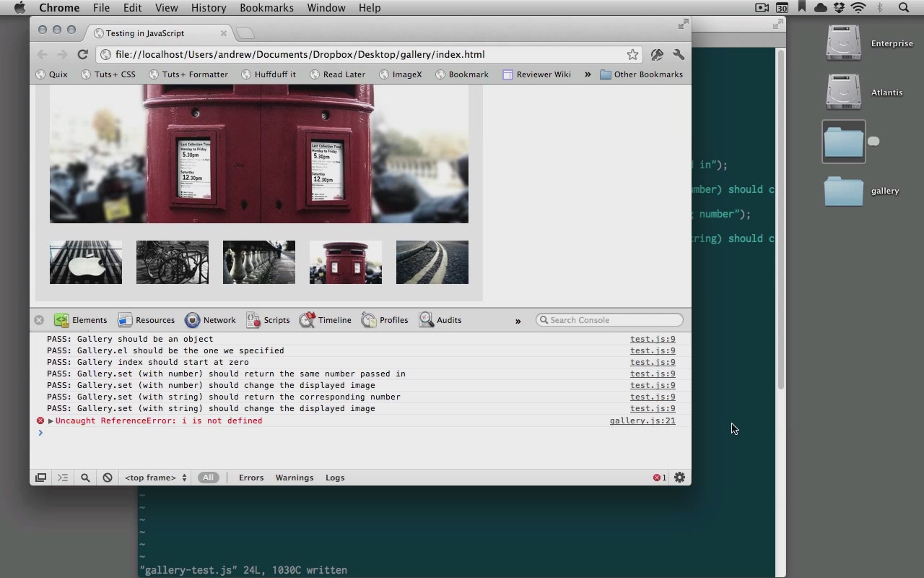Click the Apple logo thumbnail

coord(86,262)
